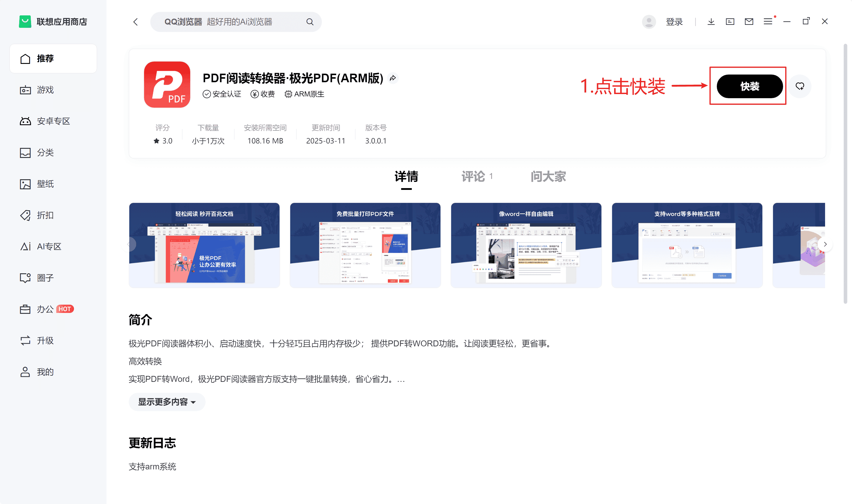Screen dimensions: 852x504
Task: Go to 安卓专区 Android zone
Action: point(53,121)
